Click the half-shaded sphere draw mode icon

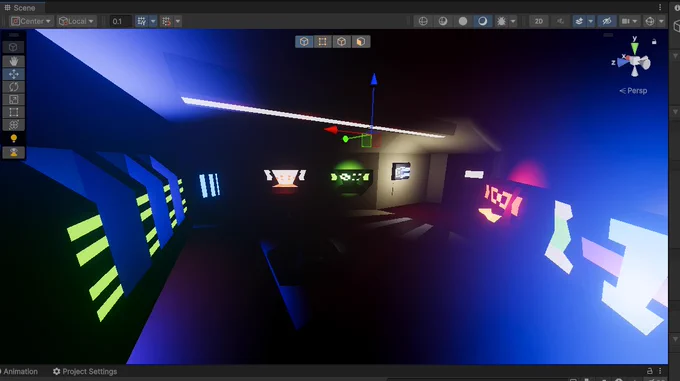(x=443, y=21)
